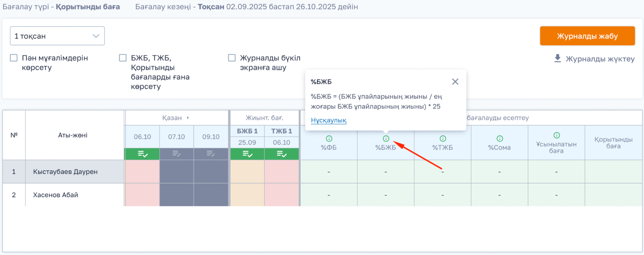Click the gray edit icon under 07.10

[177, 154]
